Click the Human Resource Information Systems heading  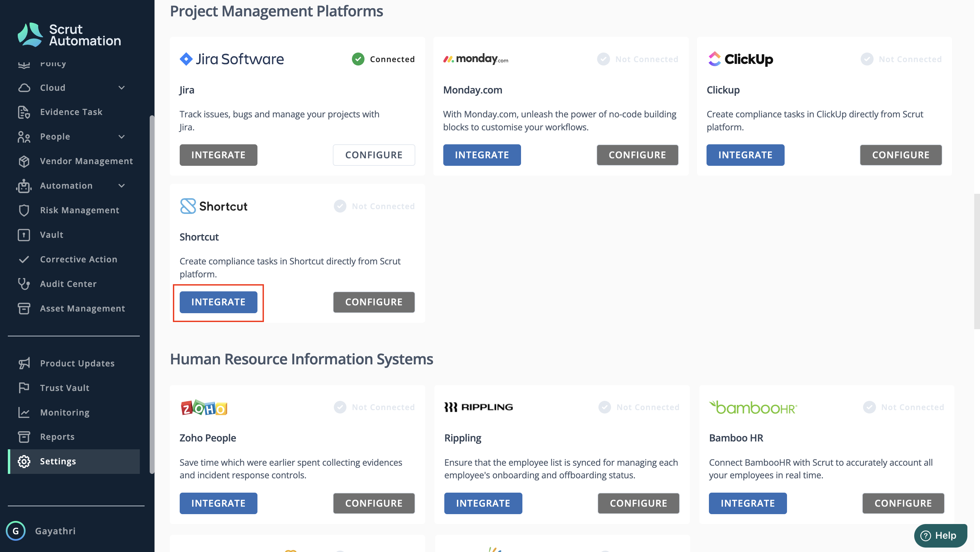302,359
